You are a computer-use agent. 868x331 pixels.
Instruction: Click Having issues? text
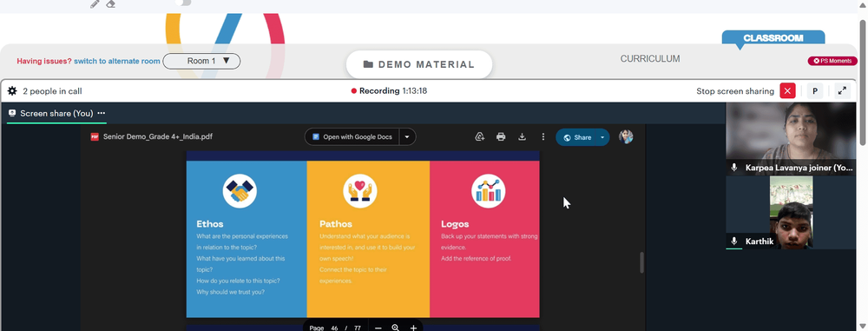44,61
